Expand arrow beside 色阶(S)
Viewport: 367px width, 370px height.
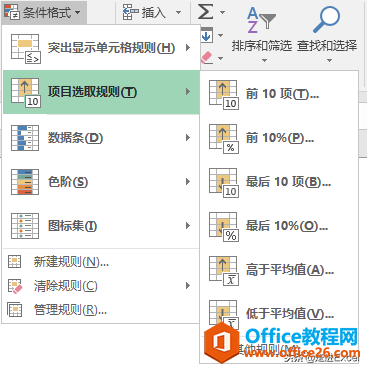(188, 182)
